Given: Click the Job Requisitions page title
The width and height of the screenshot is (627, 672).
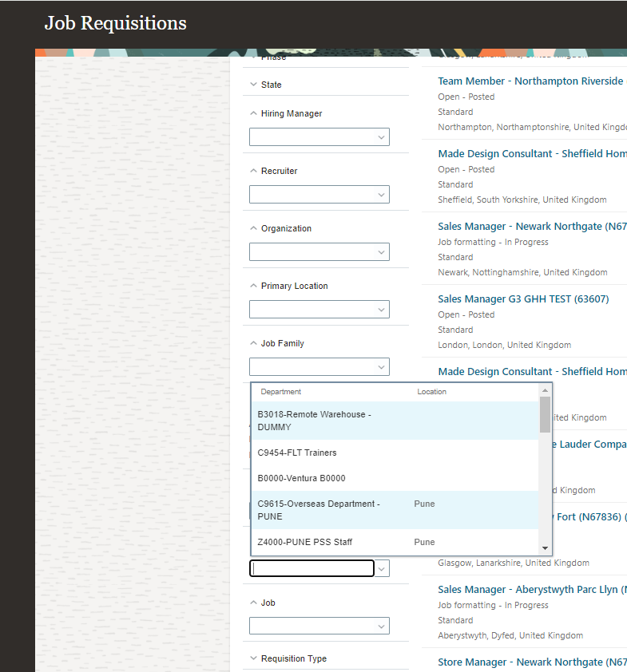Looking at the screenshot, I should pos(115,23).
